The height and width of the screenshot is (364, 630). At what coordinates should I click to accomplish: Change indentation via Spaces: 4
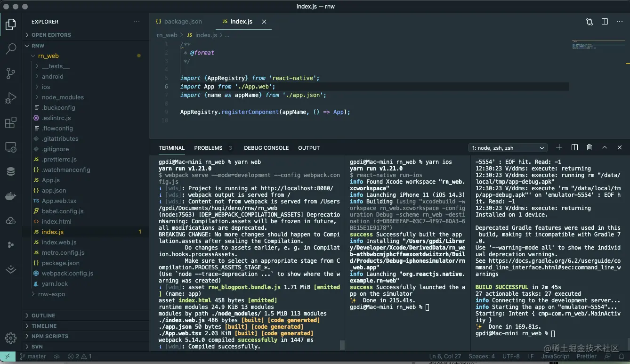(x=482, y=356)
